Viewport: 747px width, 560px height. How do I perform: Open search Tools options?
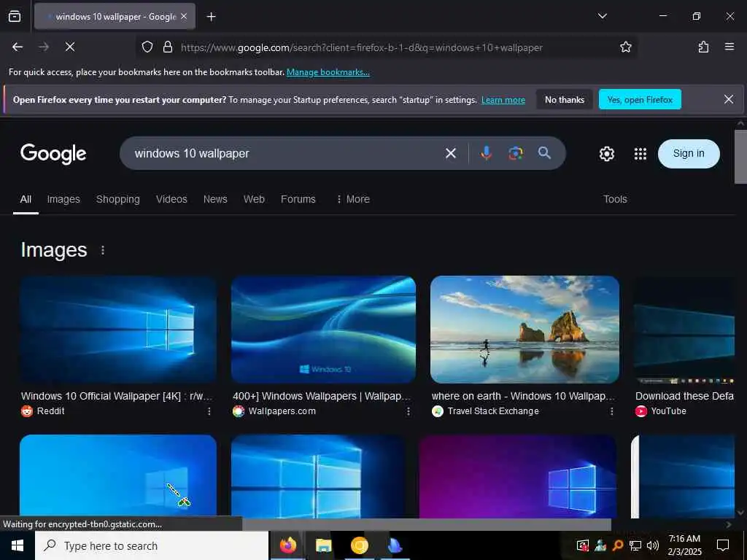pyautogui.click(x=615, y=199)
